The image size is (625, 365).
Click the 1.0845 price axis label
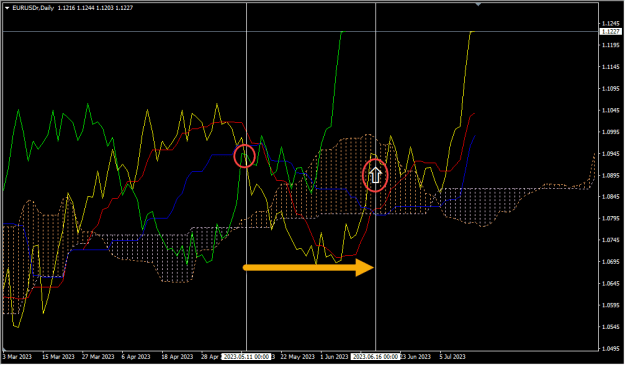click(x=611, y=197)
